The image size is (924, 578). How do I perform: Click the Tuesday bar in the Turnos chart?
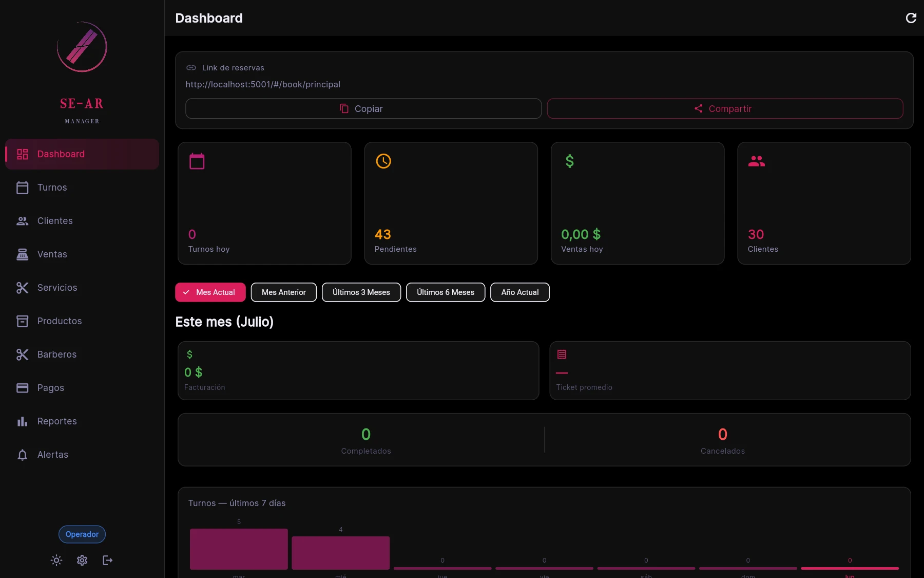[x=239, y=549]
